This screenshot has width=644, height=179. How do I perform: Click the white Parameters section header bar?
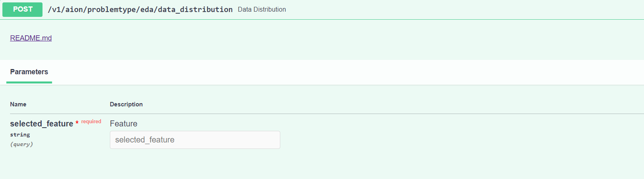click(321, 72)
